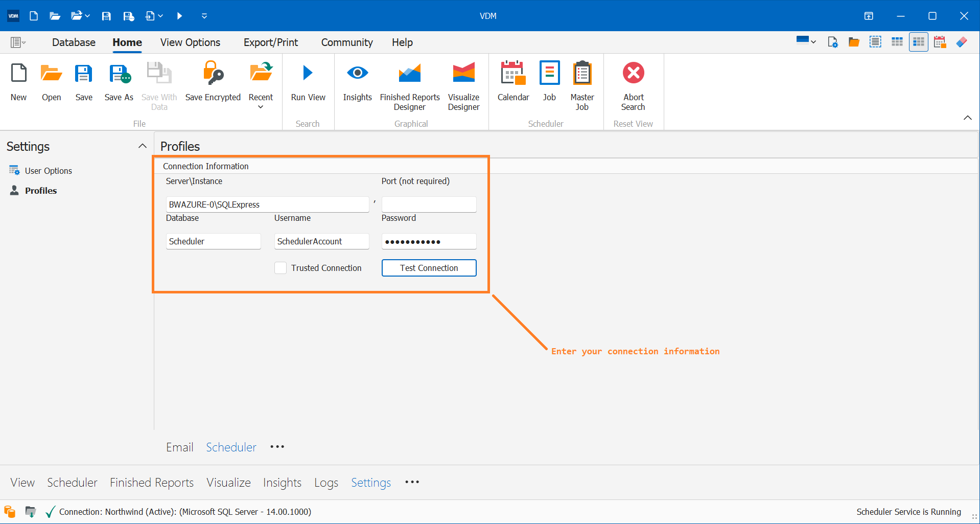Open the bottom navigation overflow ellipsis
The image size is (980, 524).
tap(412, 482)
